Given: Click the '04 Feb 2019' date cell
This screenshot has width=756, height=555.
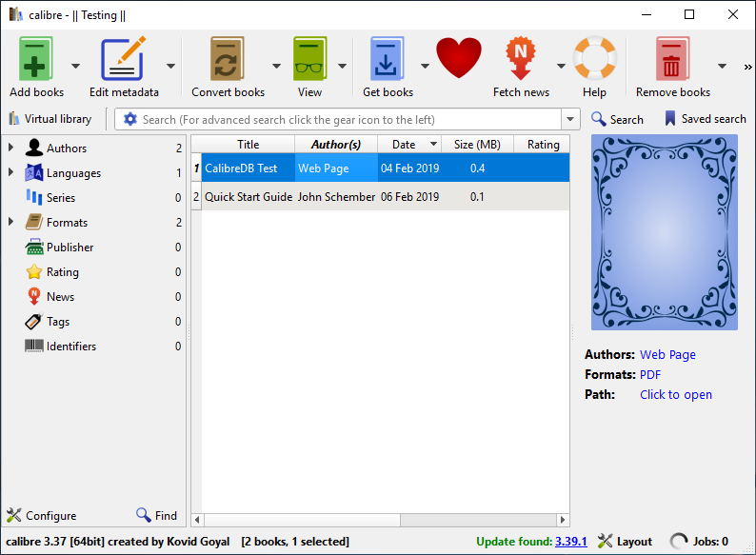Looking at the screenshot, I should (408, 168).
